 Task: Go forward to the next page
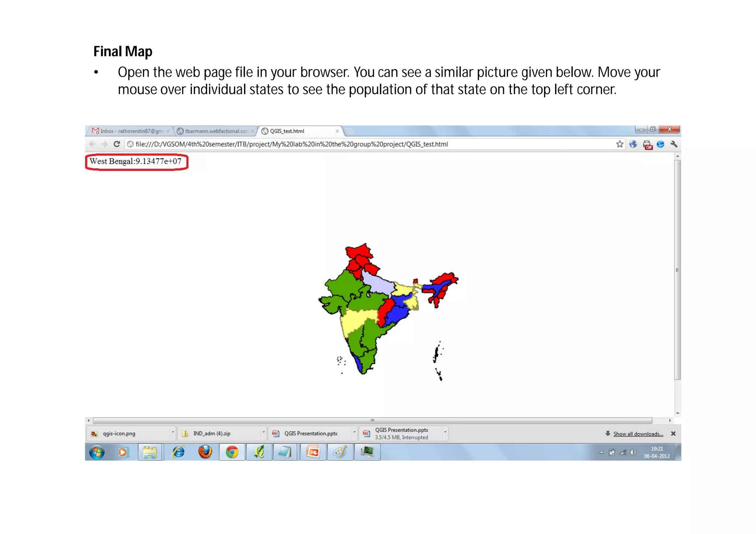click(x=104, y=144)
